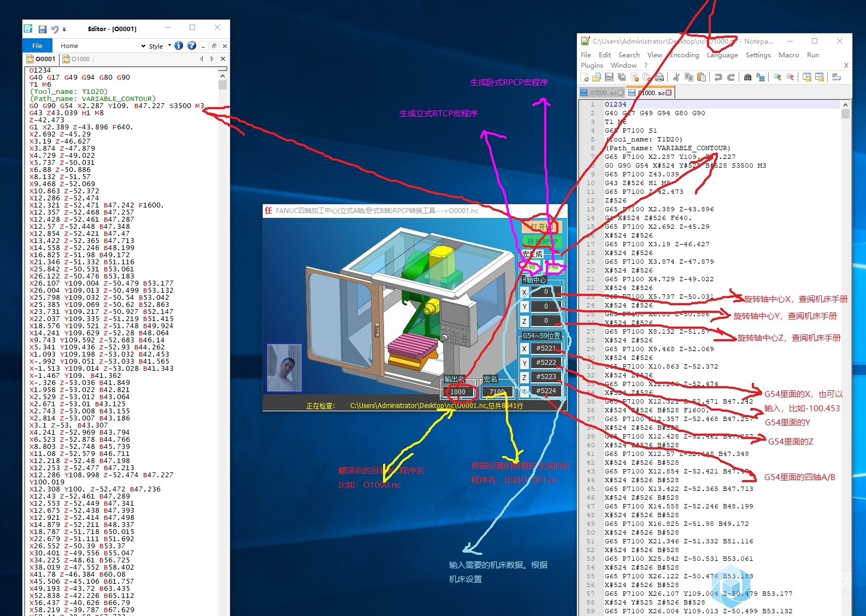This screenshot has width=866, height=616.
Task: Click the #5223 G54 Z position field
Action: tap(546, 376)
